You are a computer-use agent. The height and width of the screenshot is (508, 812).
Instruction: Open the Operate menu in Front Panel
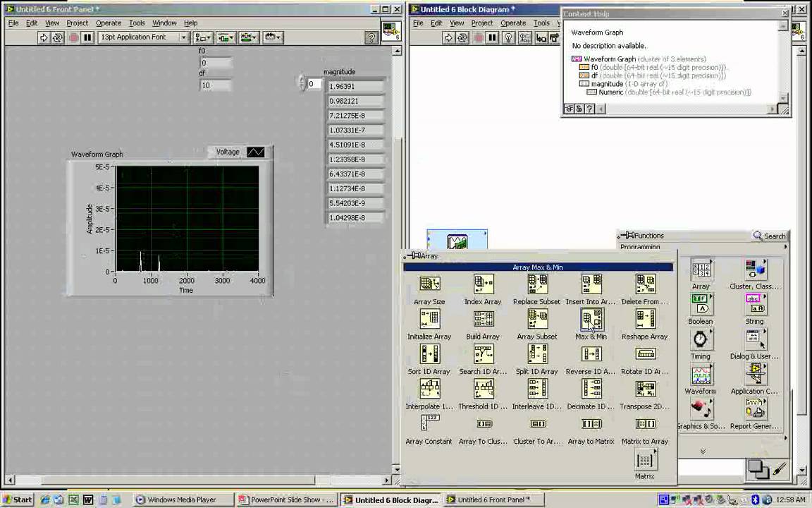(x=109, y=23)
